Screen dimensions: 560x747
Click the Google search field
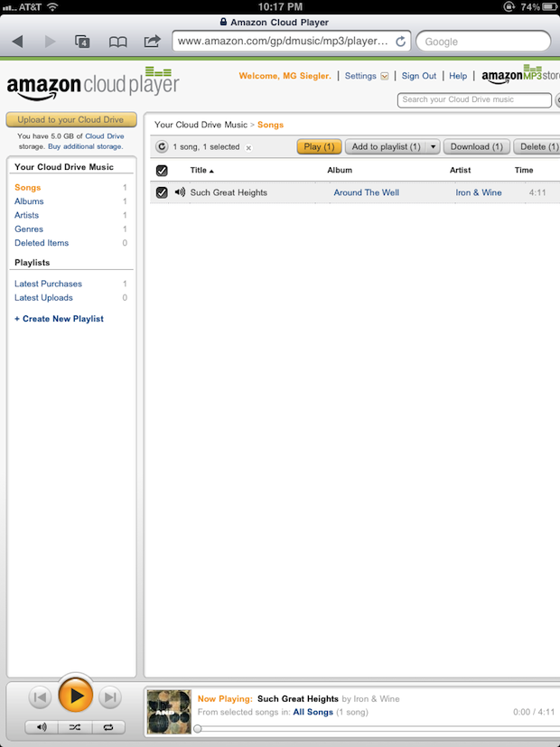[483, 42]
